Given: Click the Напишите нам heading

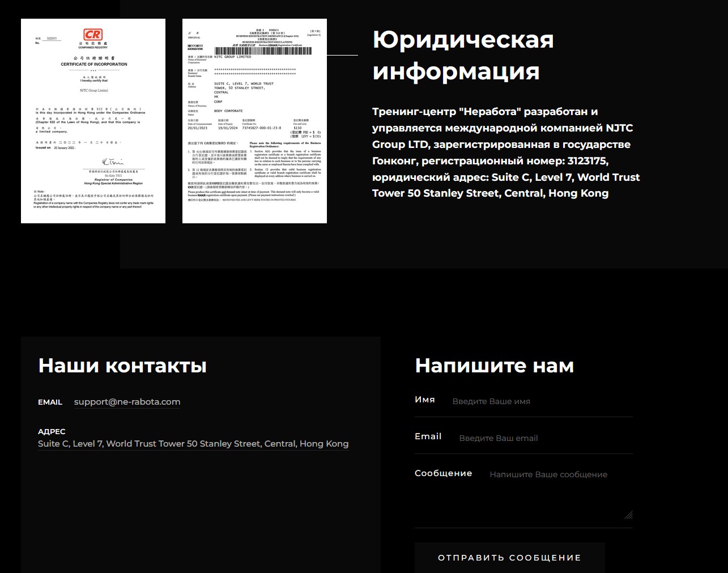Looking at the screenshot, I should [495, 366].
